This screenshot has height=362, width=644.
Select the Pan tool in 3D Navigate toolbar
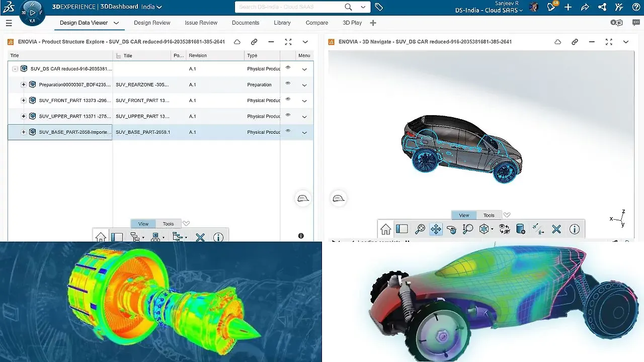[436, 229]
